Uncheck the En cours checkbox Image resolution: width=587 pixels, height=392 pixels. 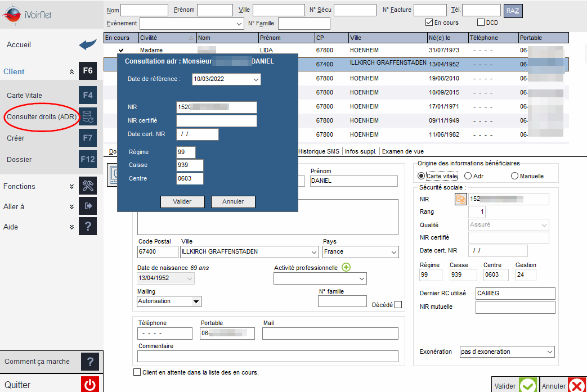(429, 22)
